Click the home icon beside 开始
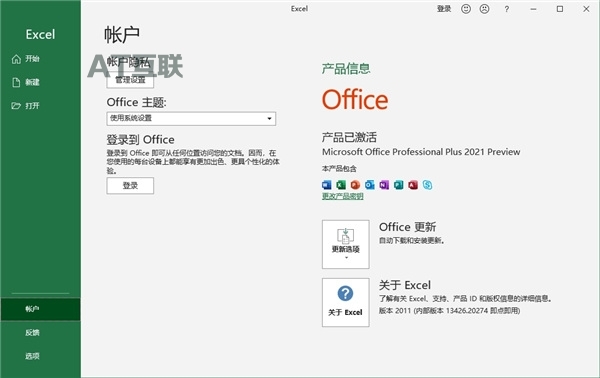The height and width of the screenshot is (378, 600). [16, 59]
